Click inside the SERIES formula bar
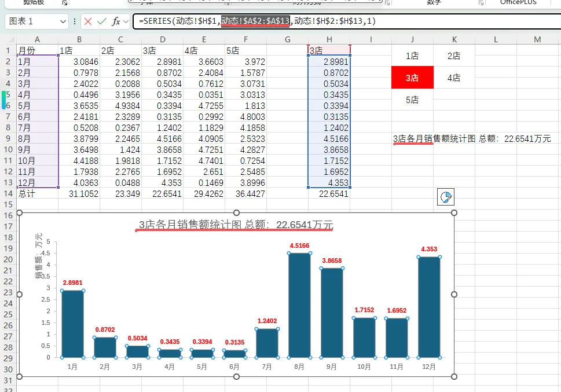561x392 pixels. 346,21
